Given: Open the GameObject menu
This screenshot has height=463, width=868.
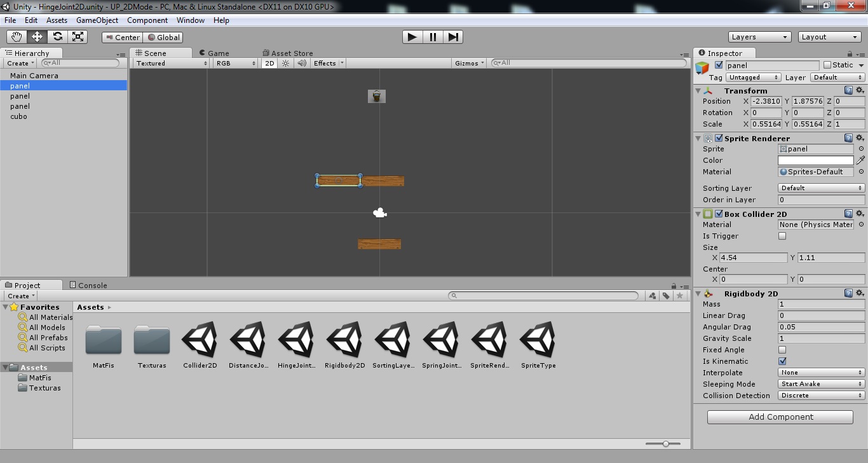Looking at the screenshot, I should point(97,20).
